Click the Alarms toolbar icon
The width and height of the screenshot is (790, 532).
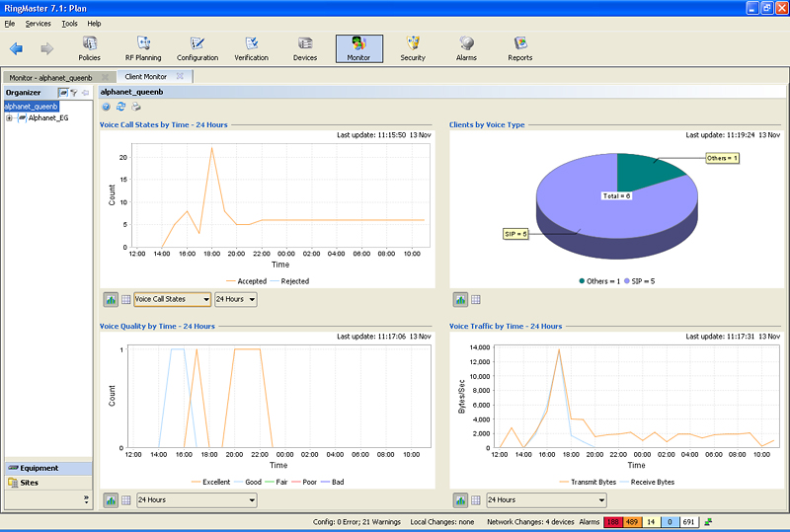pos(466,47)
